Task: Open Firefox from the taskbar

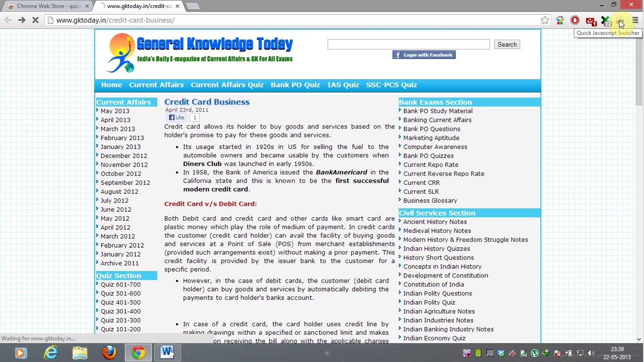Action: (x=109, y=353)
